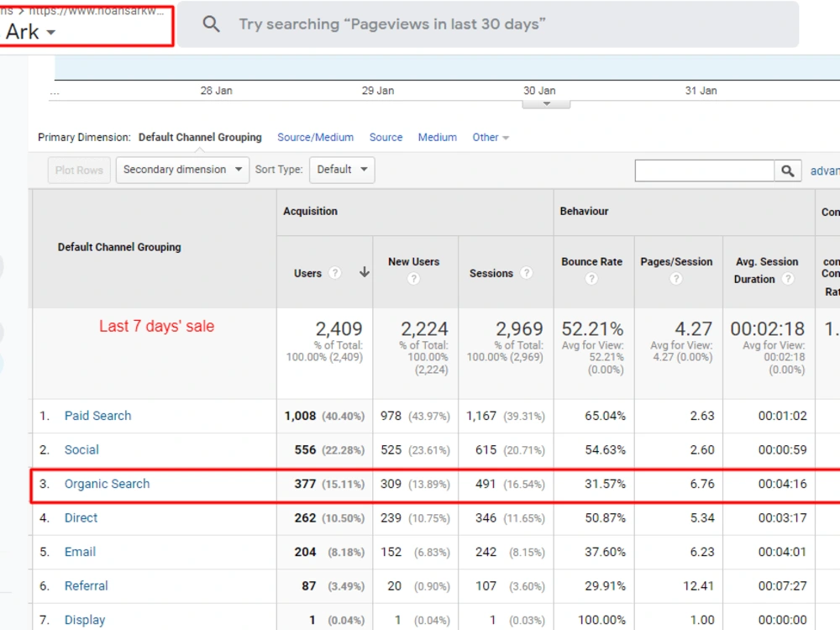Click total Sessions value 2,969

pos(519,328)
